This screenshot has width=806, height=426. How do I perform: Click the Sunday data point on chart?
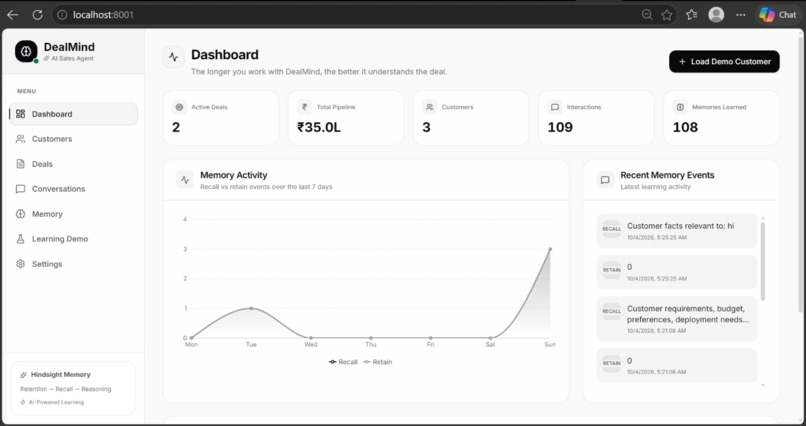click(550, 249)
